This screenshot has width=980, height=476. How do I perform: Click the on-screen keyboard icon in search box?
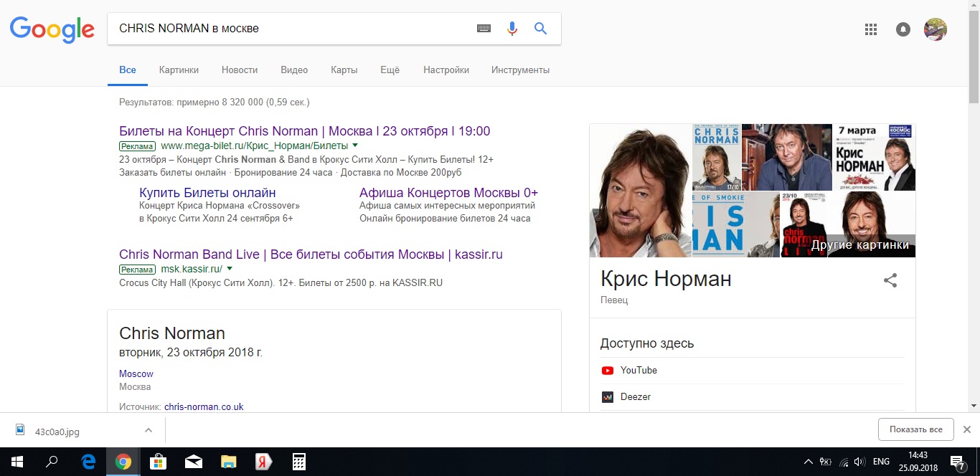(x=484, y=29)
